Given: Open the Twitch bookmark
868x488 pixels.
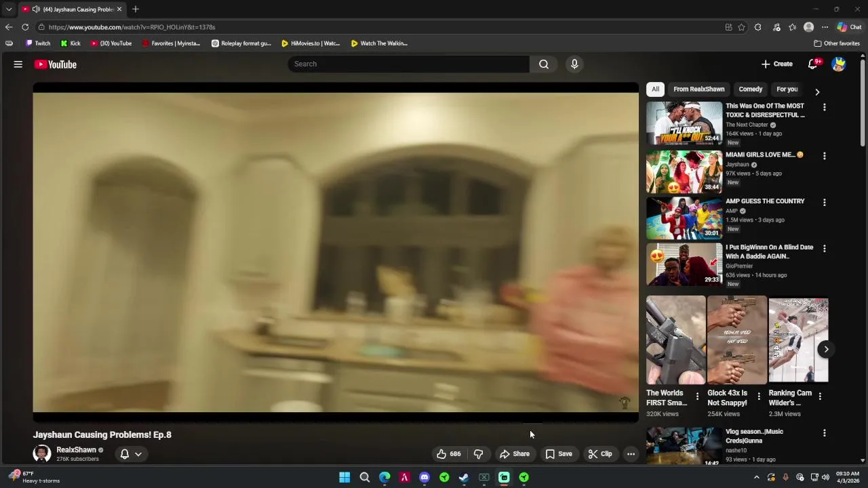Looking at the screenshot, I should point(38,43).
